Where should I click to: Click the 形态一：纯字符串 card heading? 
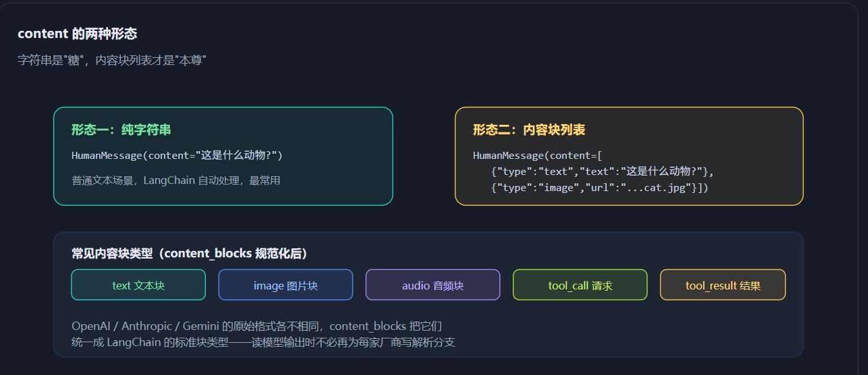121,130
